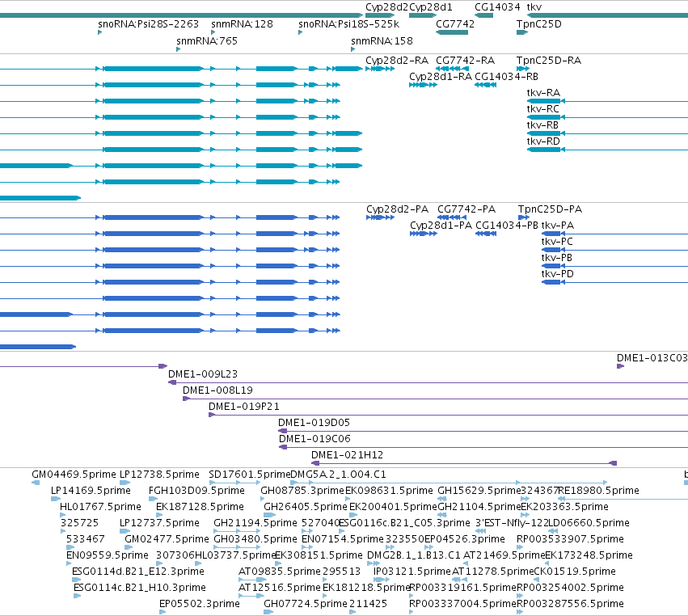Select the Cyp28d1 gene label in top track

click(430, 7)
